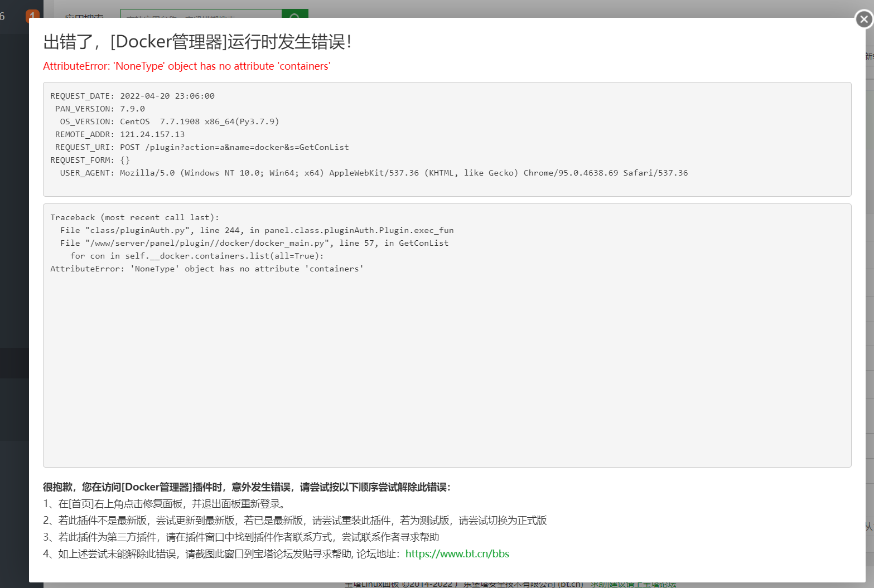Click the search input in background panel
This screenshot has width=874, height=588.
coord(201,14)
